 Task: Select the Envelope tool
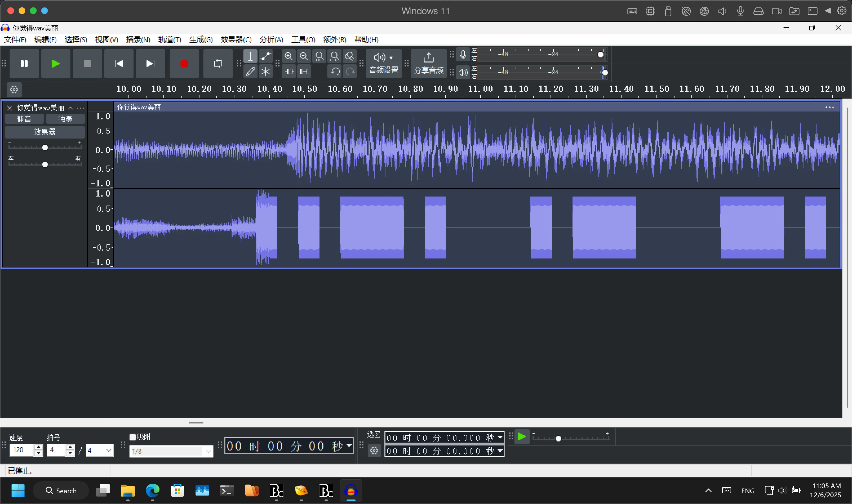tap(265, 56)
